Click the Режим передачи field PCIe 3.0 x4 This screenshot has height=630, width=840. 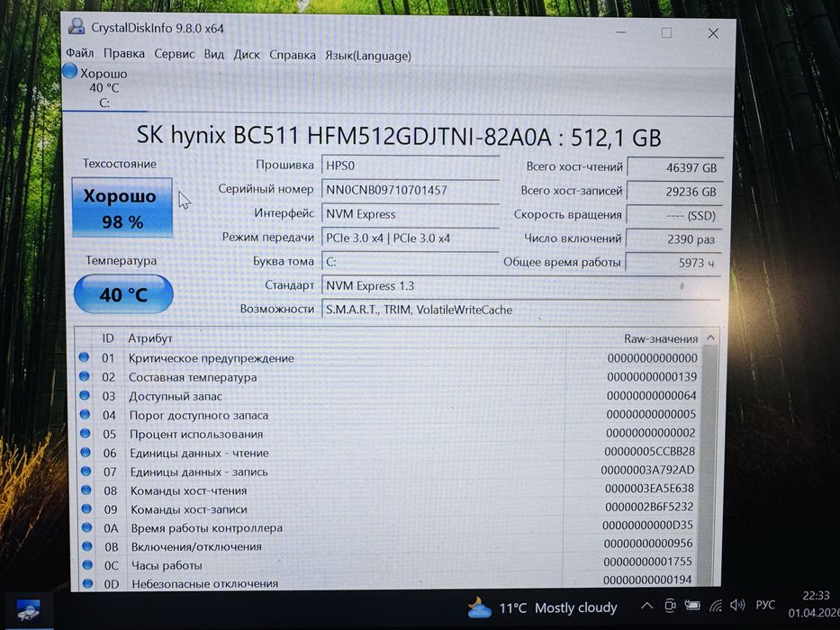coord(411,238)
